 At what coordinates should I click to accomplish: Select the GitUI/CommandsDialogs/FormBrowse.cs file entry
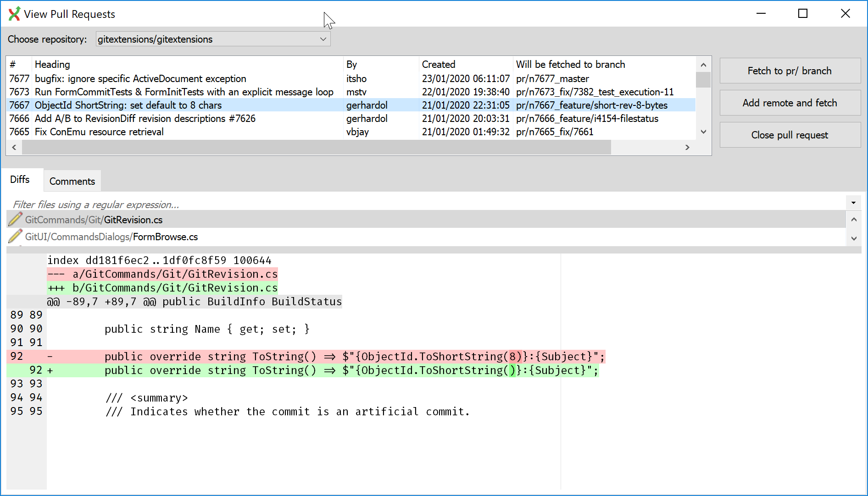(x=111, y=237)
